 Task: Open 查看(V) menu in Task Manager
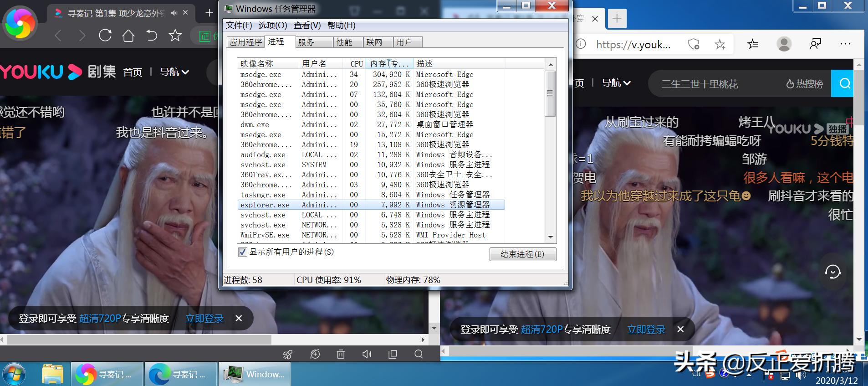click(x=307, y=26)
